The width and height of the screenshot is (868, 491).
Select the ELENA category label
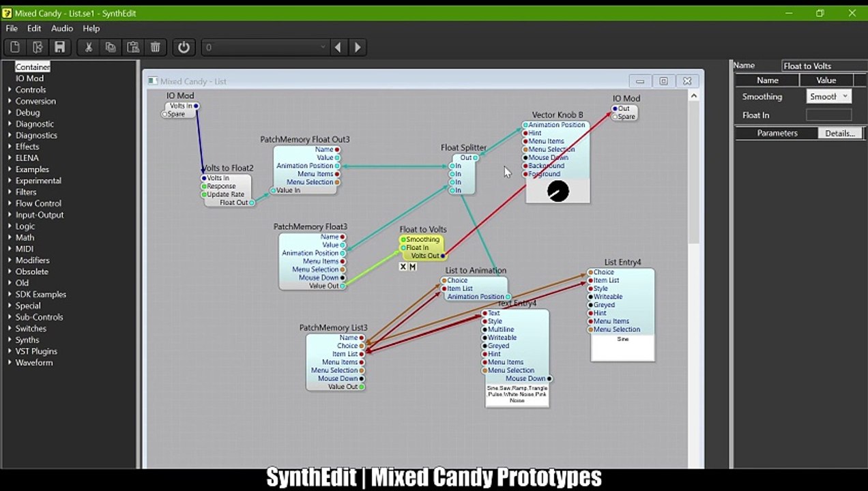click(x=27, y=158)
